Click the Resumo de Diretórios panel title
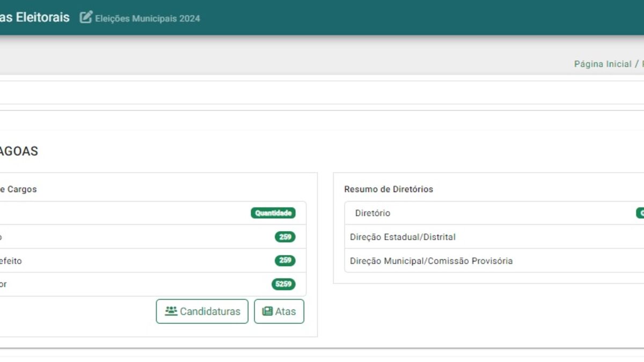This screenshot has width=644, height=362. click(x=388, y=189)
